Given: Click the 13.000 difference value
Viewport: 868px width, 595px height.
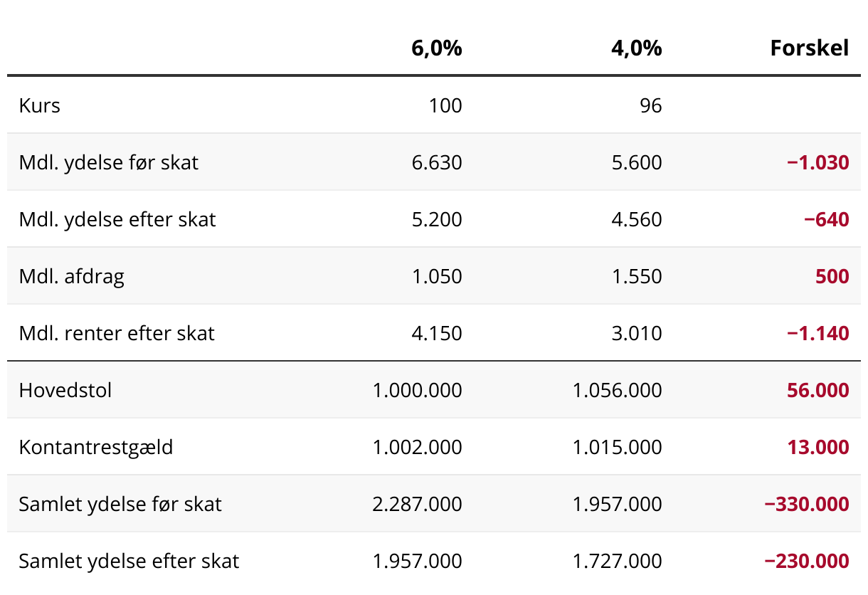Looking at the screenshot, I should [x=817, y=447].
